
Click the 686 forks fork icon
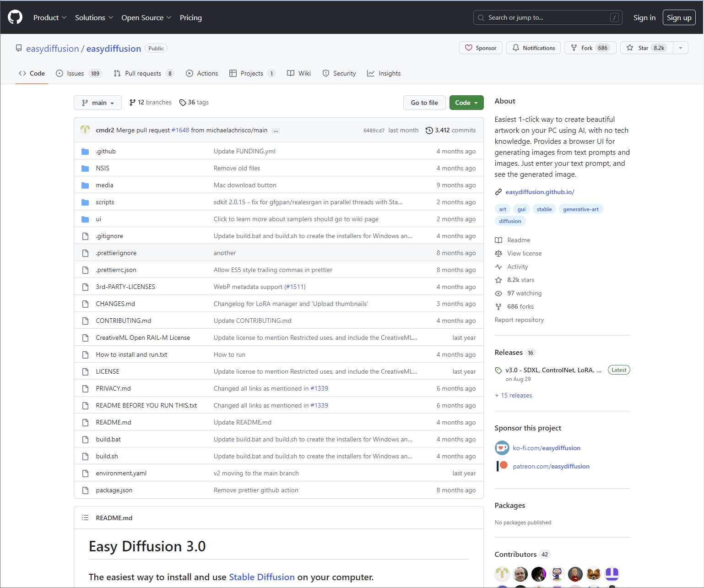point(498,306)
